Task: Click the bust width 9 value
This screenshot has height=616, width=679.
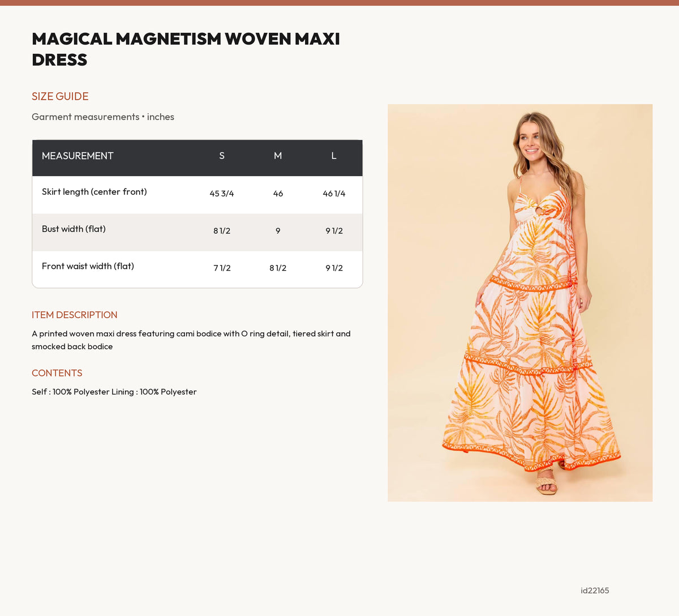Action: pos(278,231)
